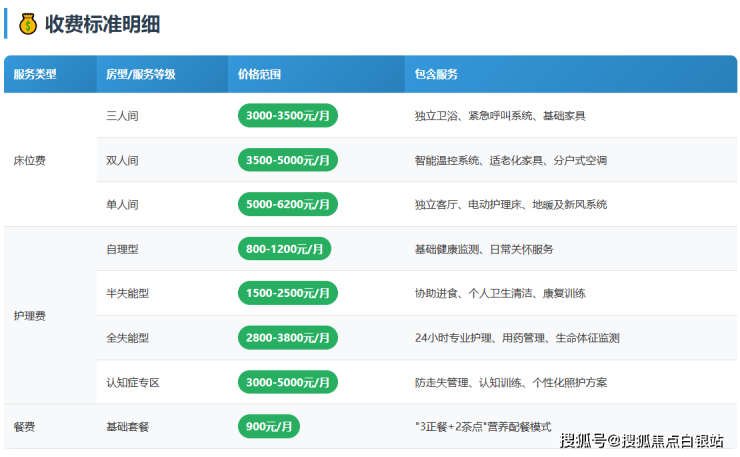740x457 pixels.
Task: Click the 3000-3500元/月 price badge
Action: click(x=288, y=115)
